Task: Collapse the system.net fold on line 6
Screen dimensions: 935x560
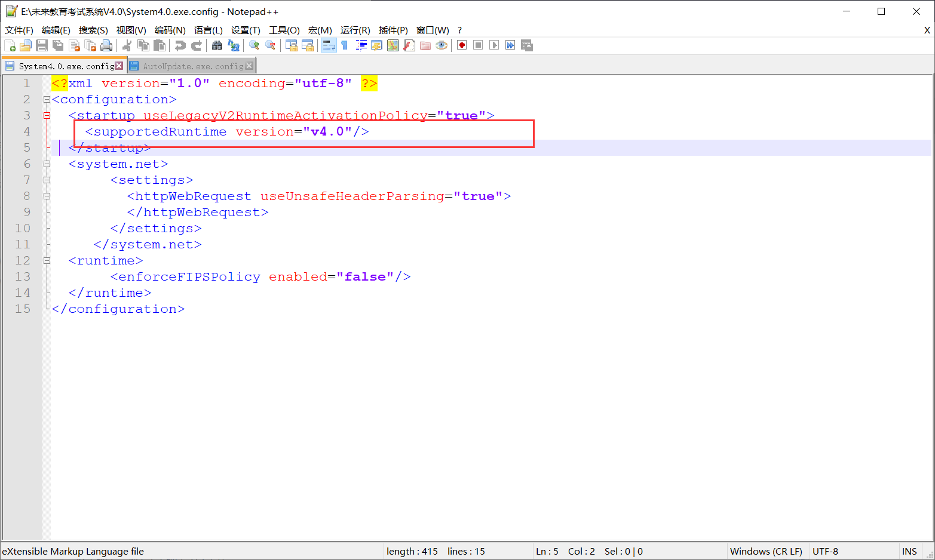Action: pyautogui.click(x=47, y=164)
